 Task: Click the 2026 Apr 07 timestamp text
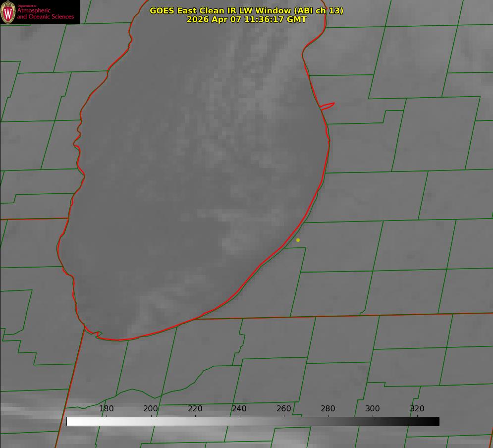pos(247,19)
